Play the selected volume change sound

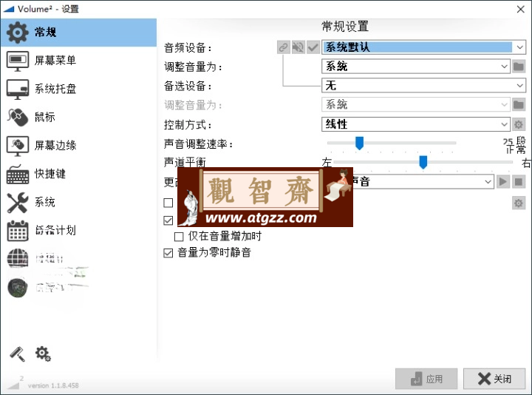tap(503, 182)
